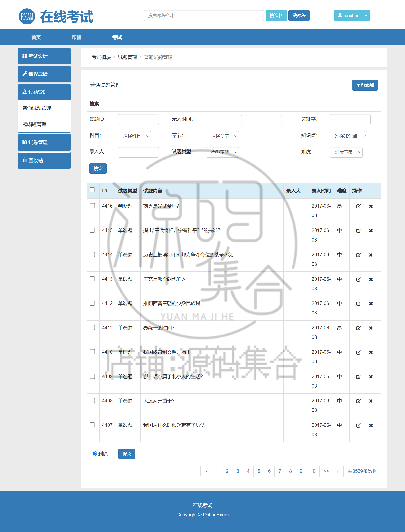Screen dimensions: 405x532
Task: Edit question 4414 via pencil icon
Action: [x=358, y=255]
